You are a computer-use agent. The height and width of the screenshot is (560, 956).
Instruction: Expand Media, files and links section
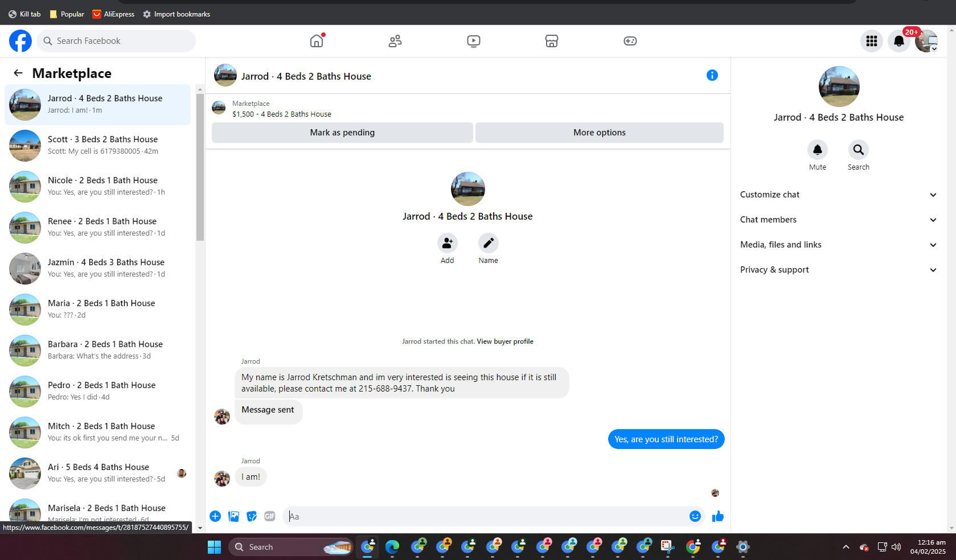pos(838,245)
